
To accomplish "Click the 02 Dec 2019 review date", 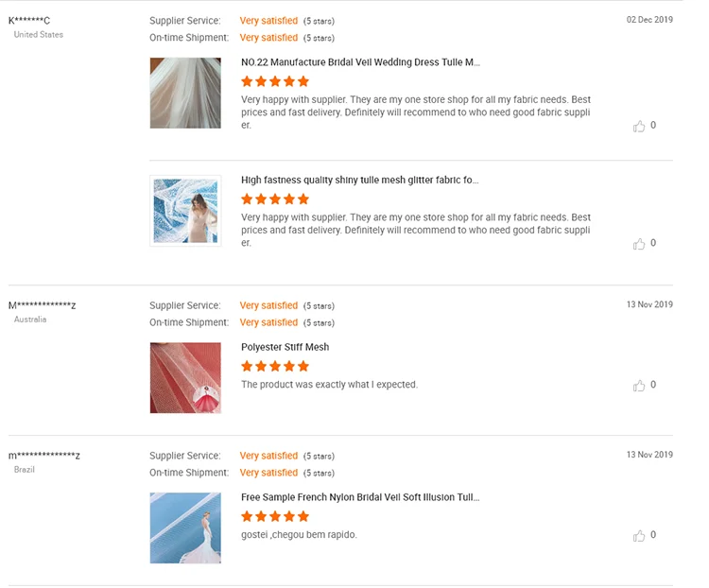I will point(649,20).
